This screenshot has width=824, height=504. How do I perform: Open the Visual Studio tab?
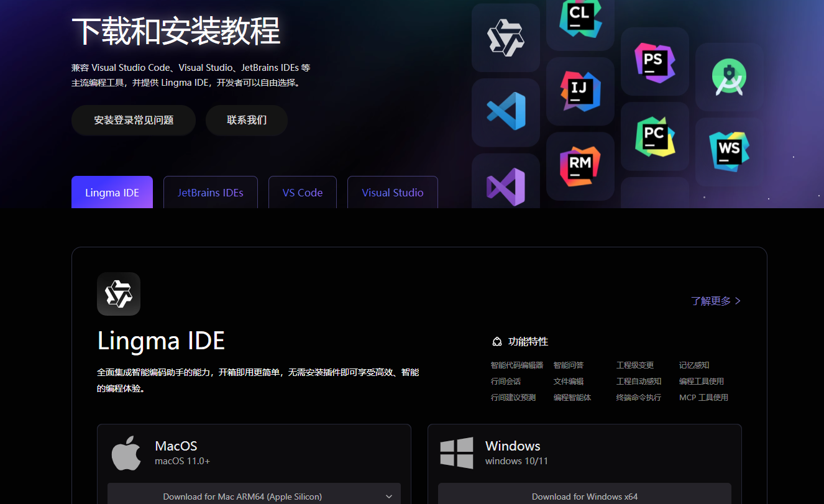tap(392, 193)
